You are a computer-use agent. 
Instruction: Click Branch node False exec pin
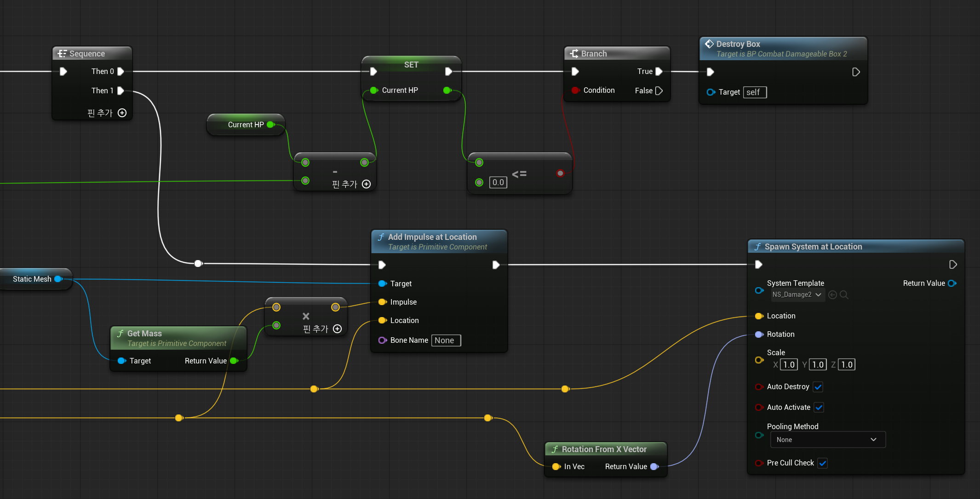(x=659, y=91)
